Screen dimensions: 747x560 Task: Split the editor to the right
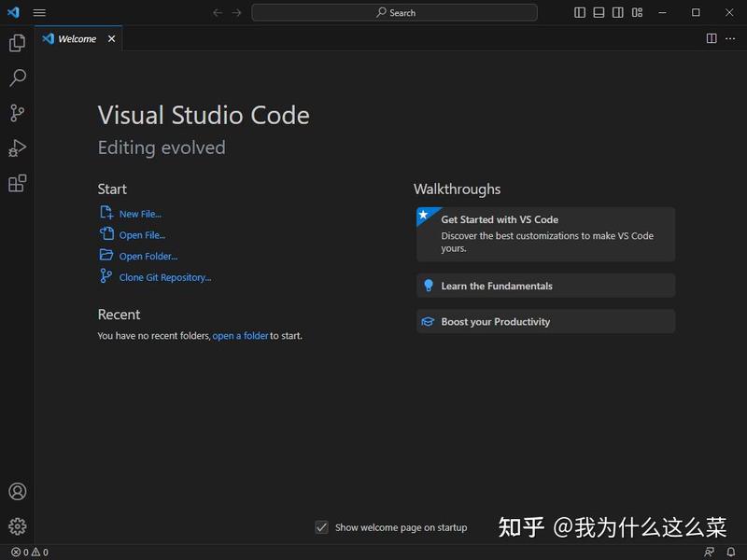[712, 38]
